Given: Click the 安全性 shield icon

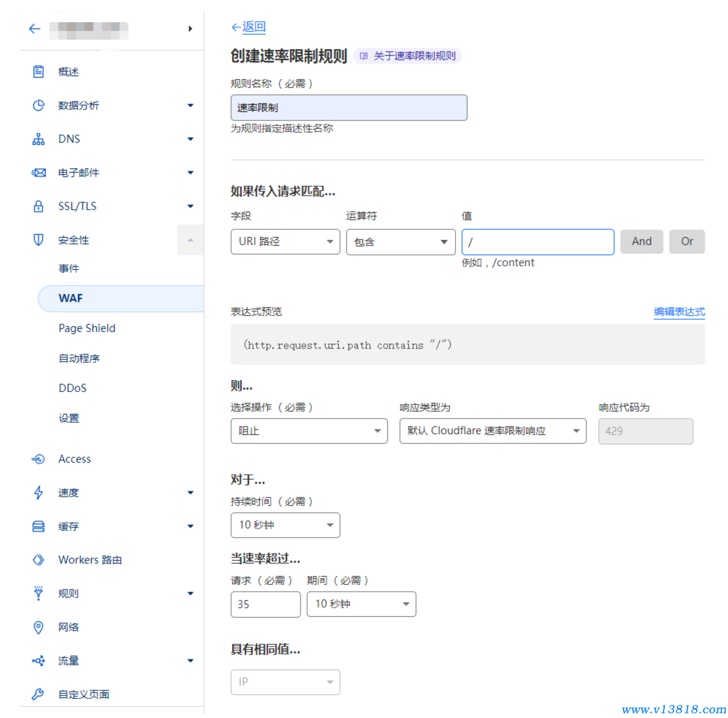Looking at the screenshot, I should pyautogui.click(x=38, y=240).
